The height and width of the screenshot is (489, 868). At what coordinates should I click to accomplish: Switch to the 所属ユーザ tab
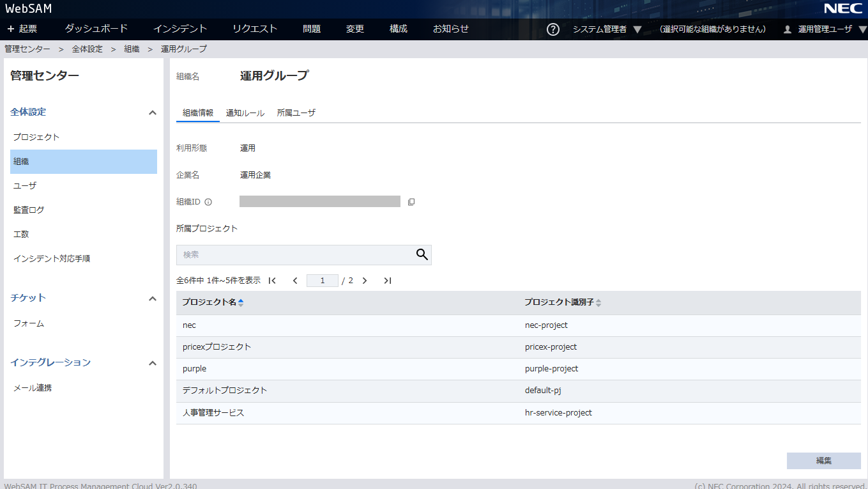pyautogui.click(x=296, y=113)
